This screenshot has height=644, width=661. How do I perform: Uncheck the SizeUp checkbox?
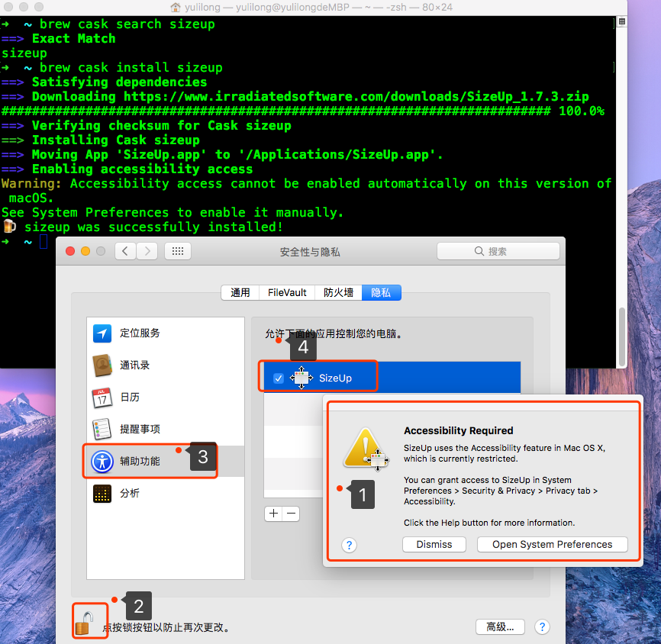[x=279, y=378]
